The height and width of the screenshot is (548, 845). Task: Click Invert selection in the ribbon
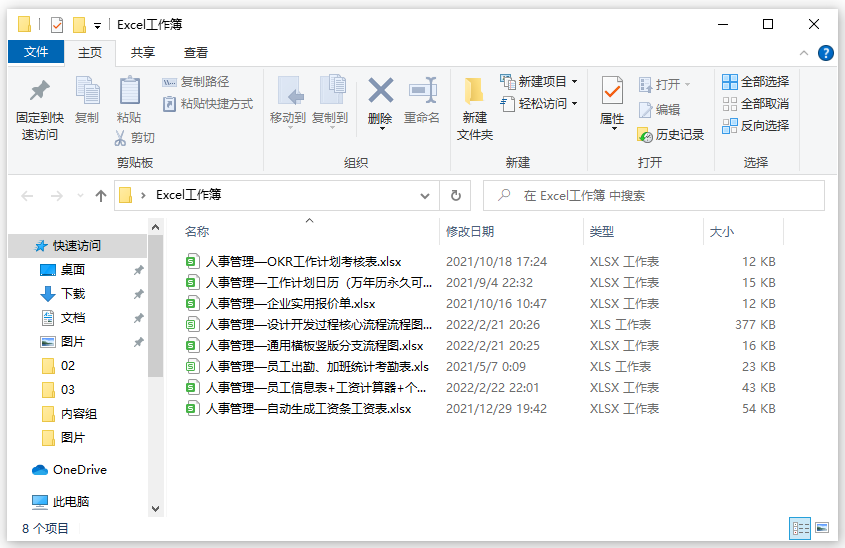[x=756, y=126]
